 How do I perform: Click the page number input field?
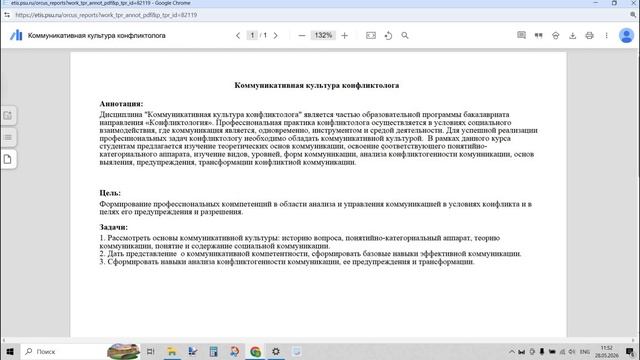click(252, 36)
